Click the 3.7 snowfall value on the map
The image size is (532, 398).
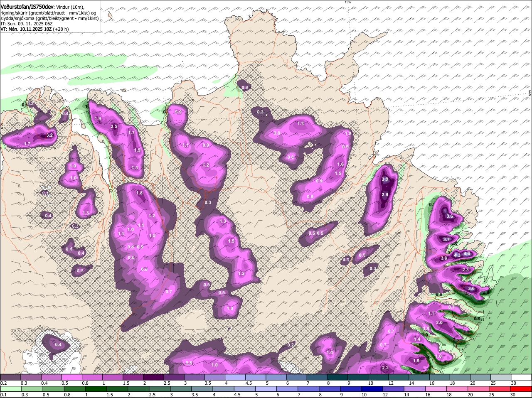pos(446,239)
